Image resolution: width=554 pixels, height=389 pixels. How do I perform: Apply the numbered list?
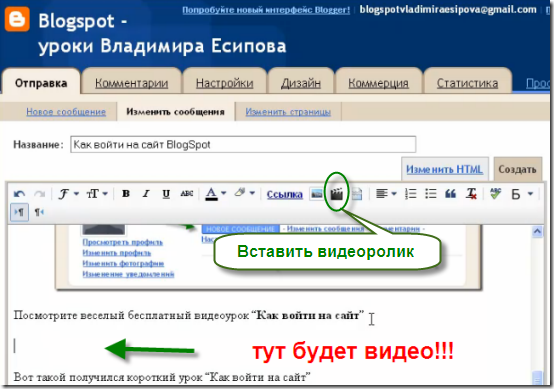tap(411, 194)
